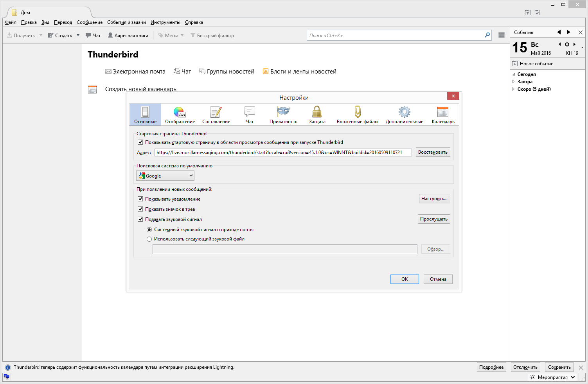Click the Электронная почта account link

135,72
